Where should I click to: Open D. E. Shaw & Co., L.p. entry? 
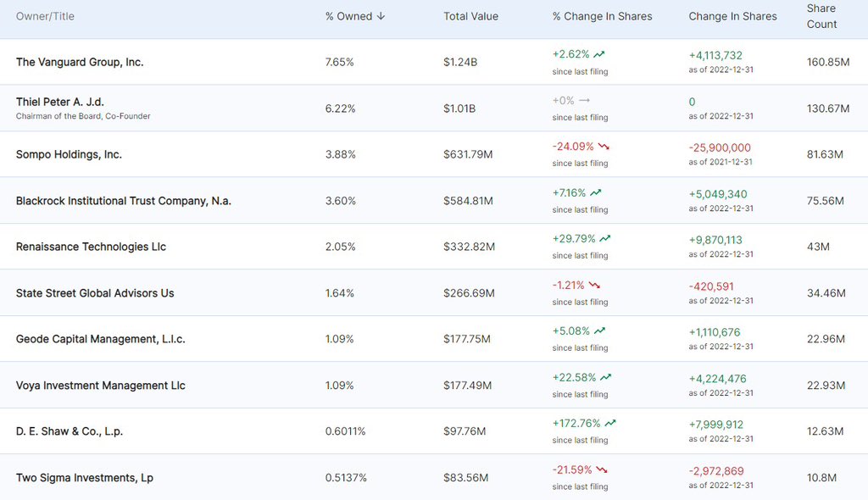pyautogui.click(x=70, y=431)
